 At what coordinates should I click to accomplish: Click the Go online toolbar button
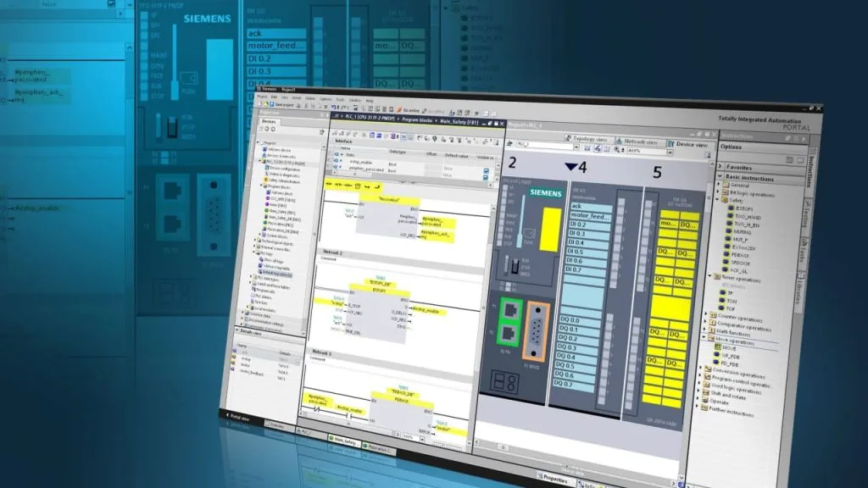tap(408, 111)
